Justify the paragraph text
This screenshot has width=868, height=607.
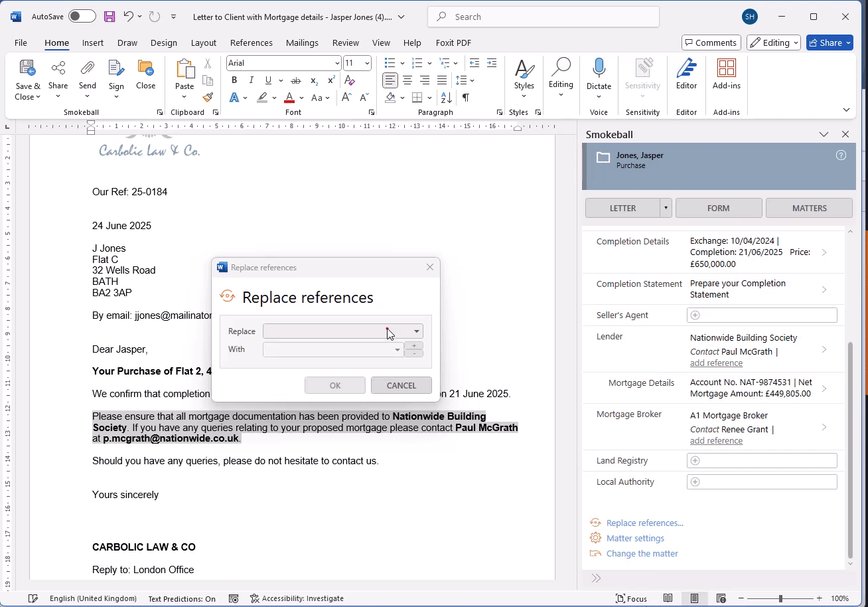(442, 80)
